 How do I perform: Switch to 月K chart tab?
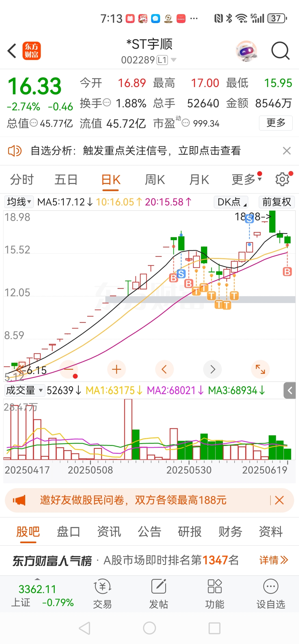(199, 179)
